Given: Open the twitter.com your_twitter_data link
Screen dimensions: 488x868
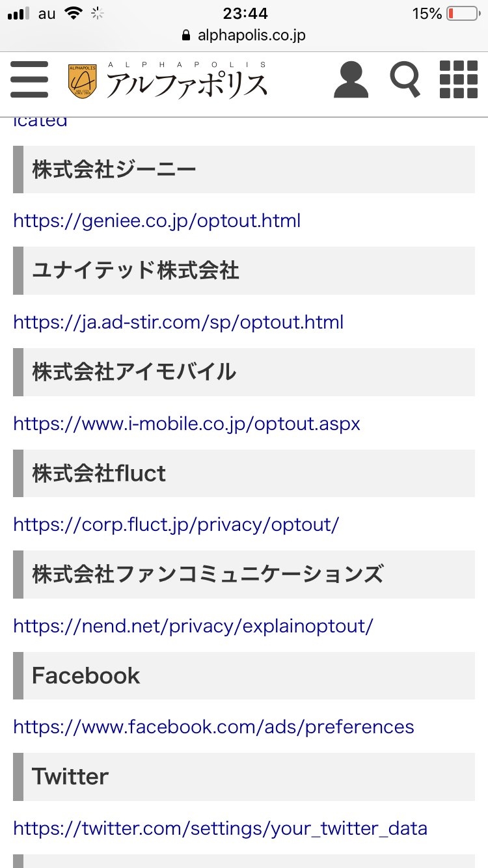Looking at the screenshot, I should click(x=220, y=828).
